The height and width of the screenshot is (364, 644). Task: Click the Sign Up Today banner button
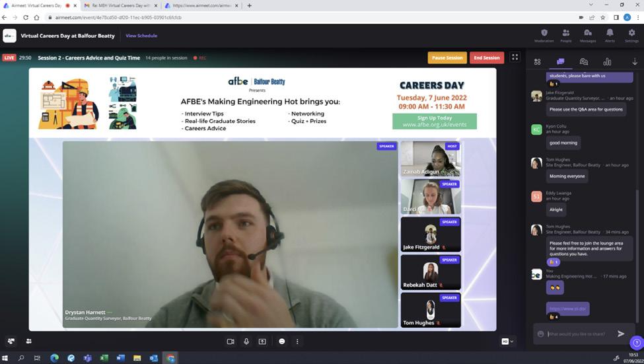(435, 121)
